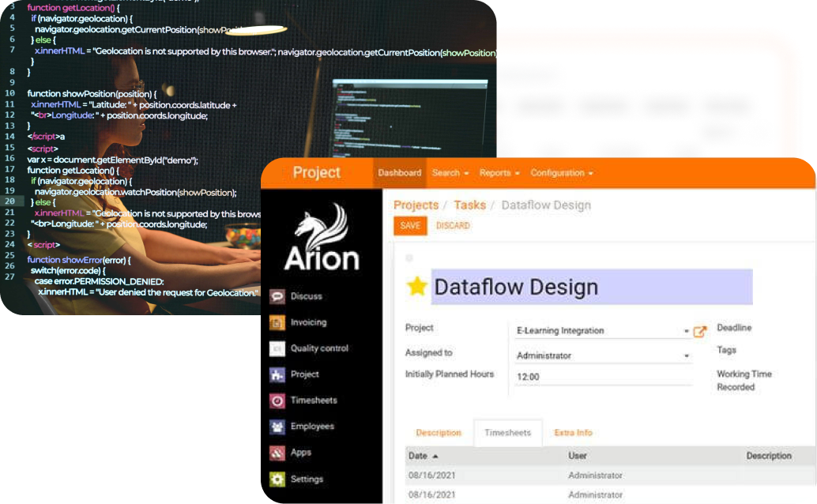Click code line 'function showPosition(position) {'

92,94
